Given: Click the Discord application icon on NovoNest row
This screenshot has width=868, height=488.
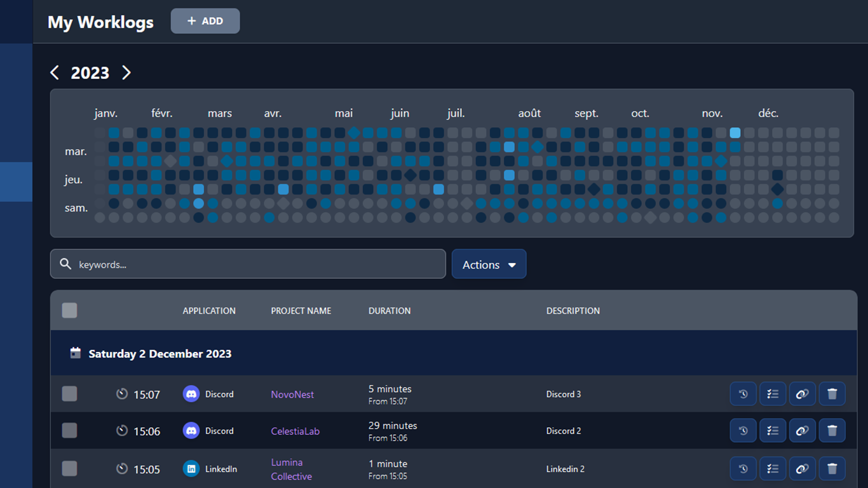Looking at the screenshot, I should [191, 393].
